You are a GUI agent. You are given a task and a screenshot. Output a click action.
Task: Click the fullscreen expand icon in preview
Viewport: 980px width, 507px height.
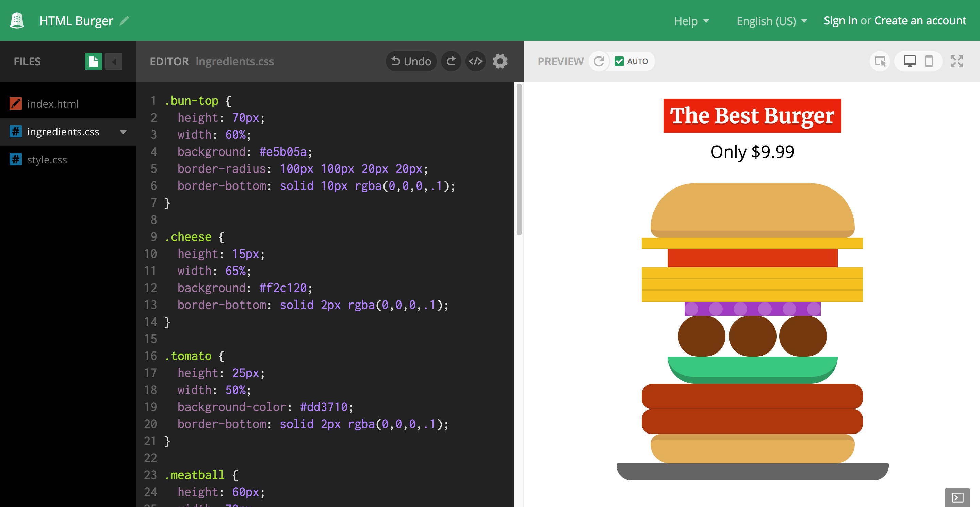tap(960, 61)
